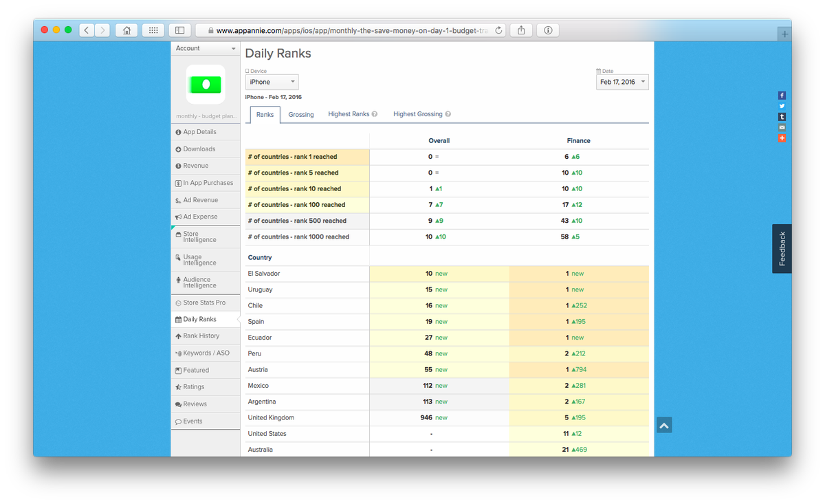
Task: Click the Finance column header
Action: [579, 141]
